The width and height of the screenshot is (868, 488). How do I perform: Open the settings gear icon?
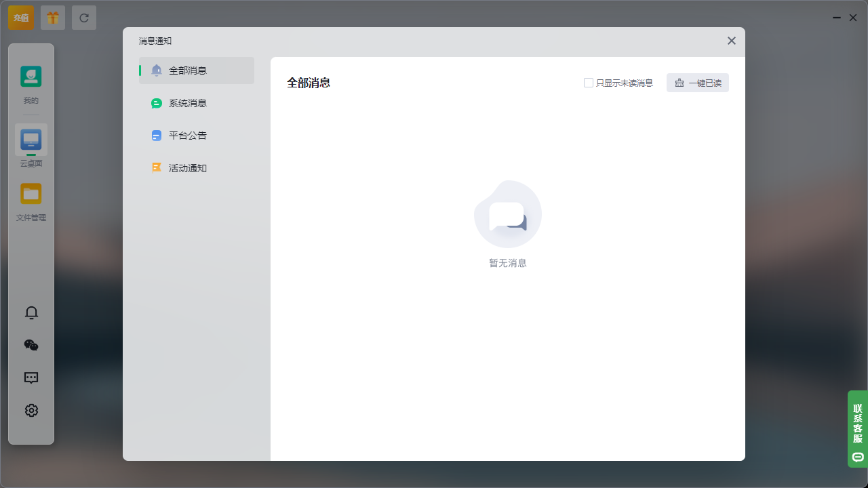31,410
